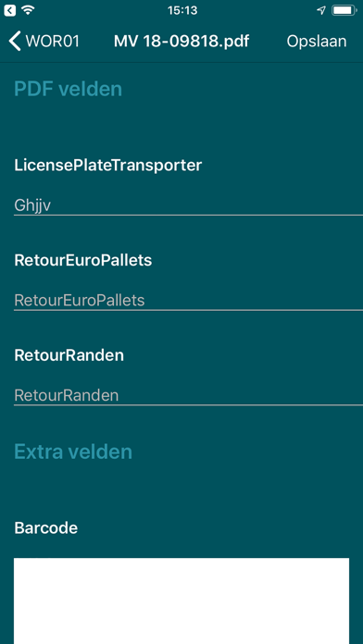Focus the RetourRanden placeholder input field
Screen dimensions: 363x644
188,395
